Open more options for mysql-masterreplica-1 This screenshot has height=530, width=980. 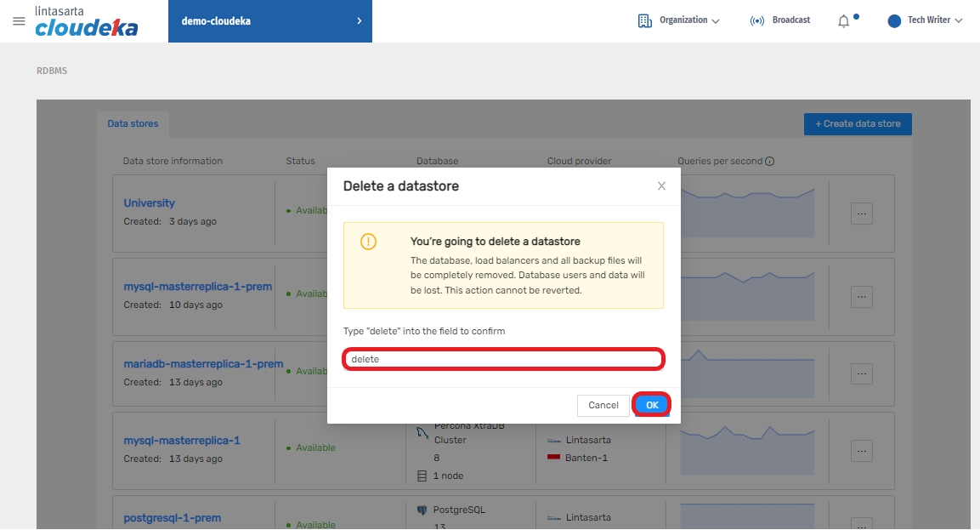coord(861,450)
